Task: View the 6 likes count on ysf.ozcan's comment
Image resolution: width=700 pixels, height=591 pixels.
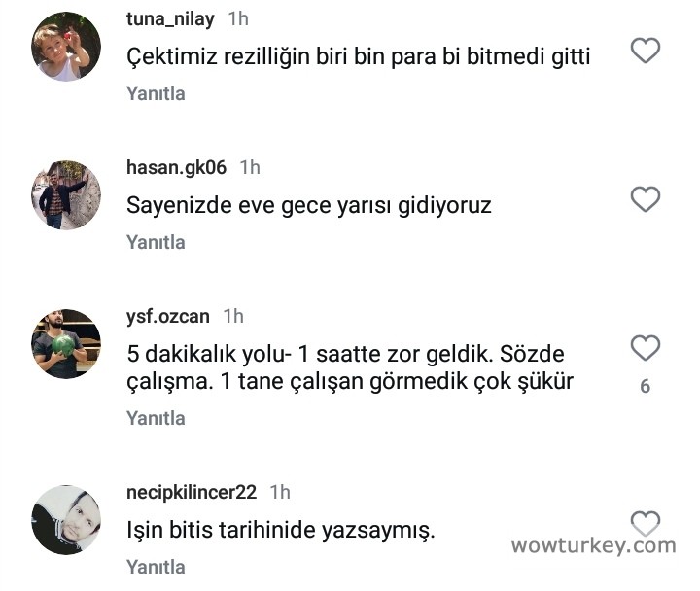Action: (646, 386)
